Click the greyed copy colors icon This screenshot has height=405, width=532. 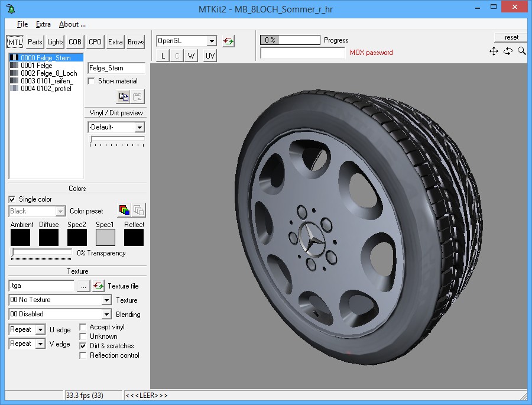(138, 210)
